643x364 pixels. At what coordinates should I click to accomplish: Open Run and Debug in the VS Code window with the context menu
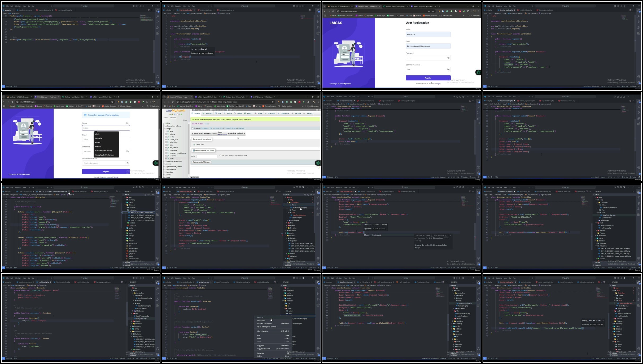pyautogui.click(x=318, y=300)
